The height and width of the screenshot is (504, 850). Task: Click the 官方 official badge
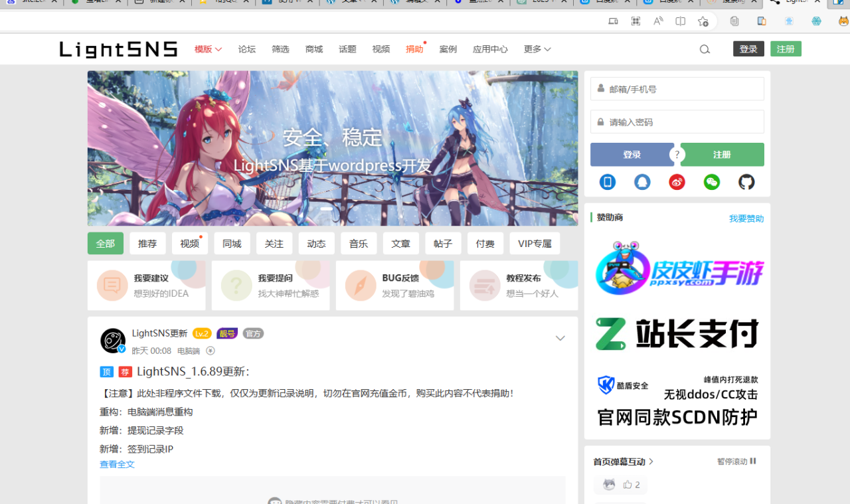(253, 333)
